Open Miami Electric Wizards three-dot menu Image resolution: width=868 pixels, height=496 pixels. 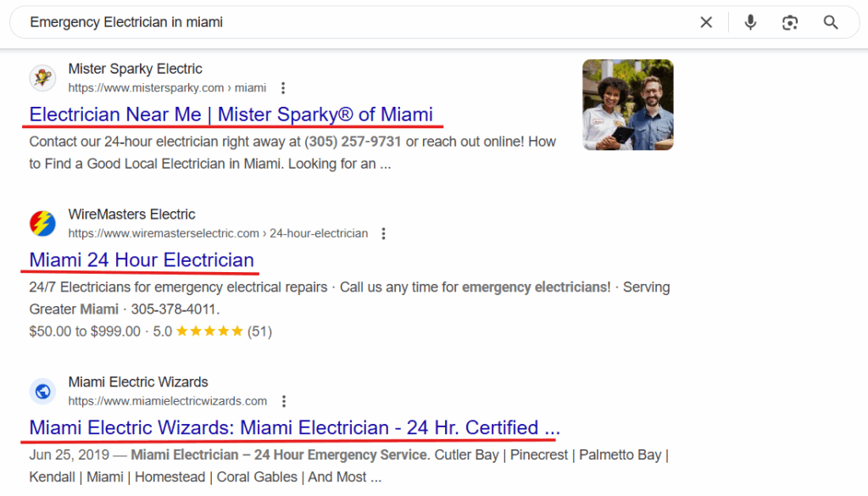pos(283,401)
